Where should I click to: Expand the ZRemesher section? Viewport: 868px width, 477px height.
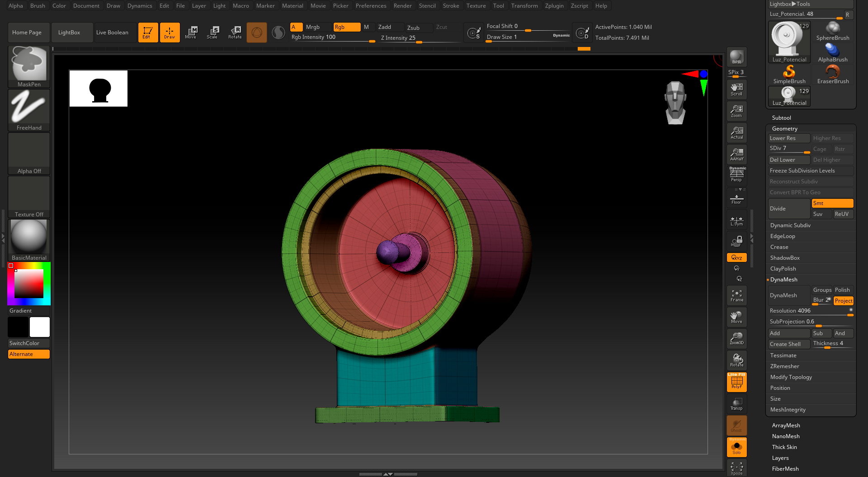(784, 366)
